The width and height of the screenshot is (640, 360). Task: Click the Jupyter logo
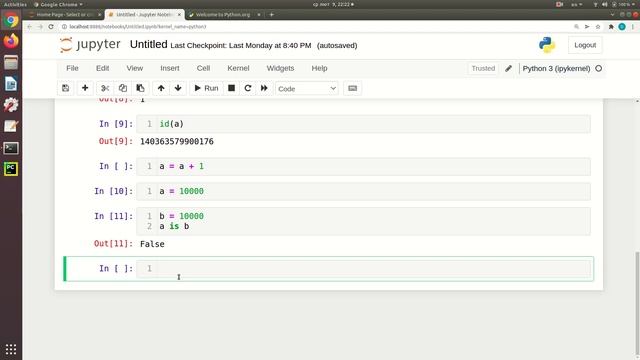click(90, 44)
